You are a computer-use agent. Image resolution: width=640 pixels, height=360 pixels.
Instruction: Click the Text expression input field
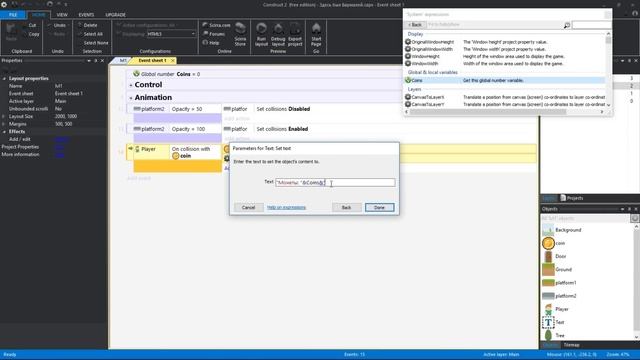(335, 182)
